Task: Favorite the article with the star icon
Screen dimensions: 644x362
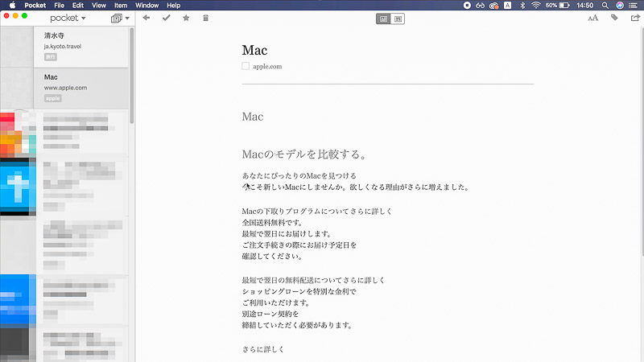Action: tap(186, 18)
